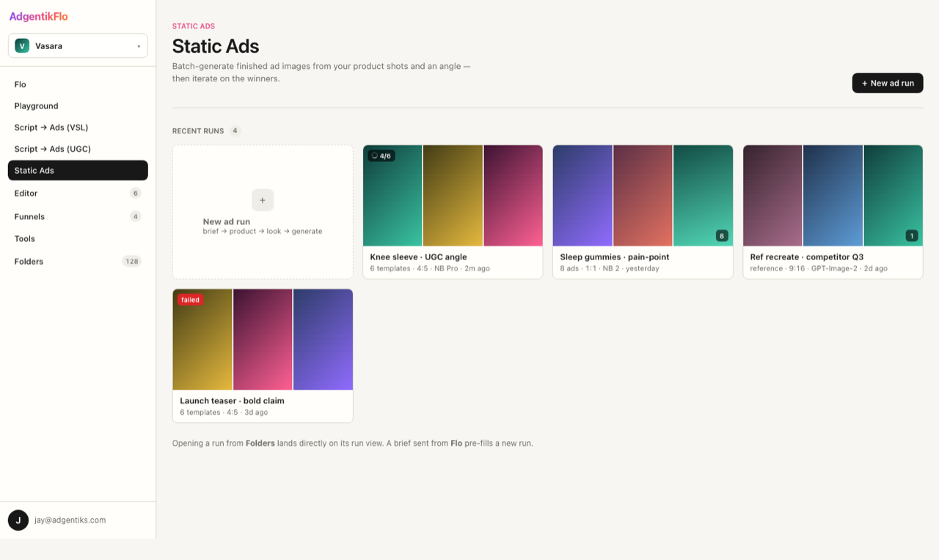The height and width of the screenshot is (560, 939).
Task: Click the 4/6 progress badge on Knee sleeve
Action: (x=381, y=155)
